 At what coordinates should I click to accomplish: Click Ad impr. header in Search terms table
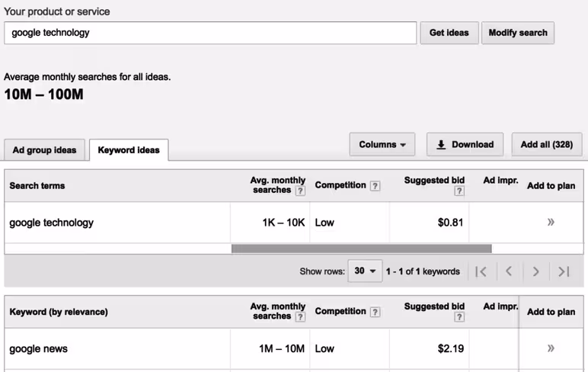[x=500, y=181]
